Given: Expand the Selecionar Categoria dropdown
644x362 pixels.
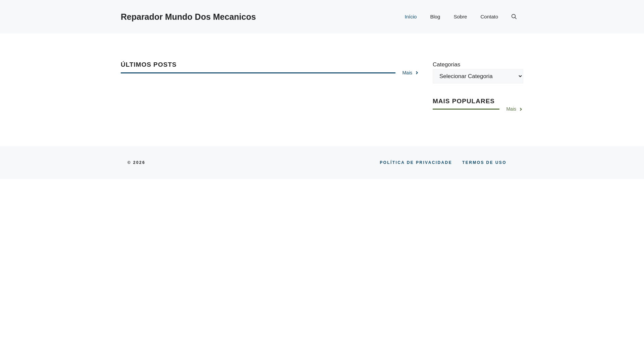Looking at the screenshot, I should pyautogui.click(x=478, y=76).
